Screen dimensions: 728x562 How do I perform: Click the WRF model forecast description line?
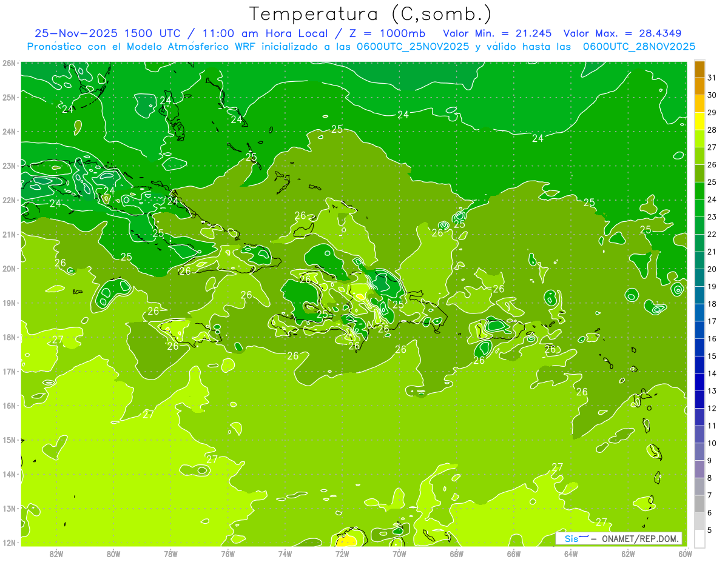coord(361,46)
